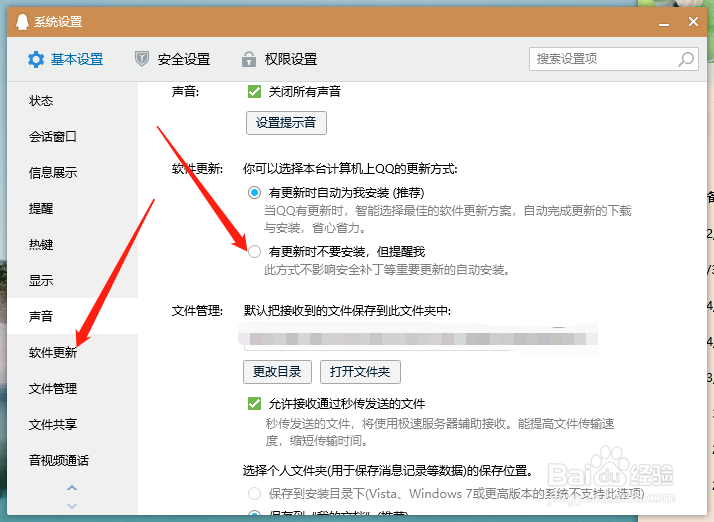Click the 更改目录 button
The image size is (714, 522).
277,372
